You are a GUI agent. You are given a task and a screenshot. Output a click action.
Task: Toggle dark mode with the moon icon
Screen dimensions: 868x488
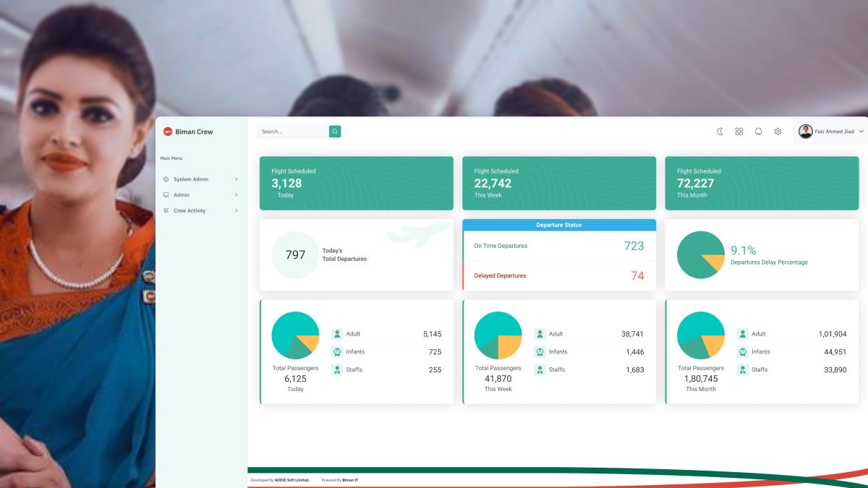click(720, 132)
